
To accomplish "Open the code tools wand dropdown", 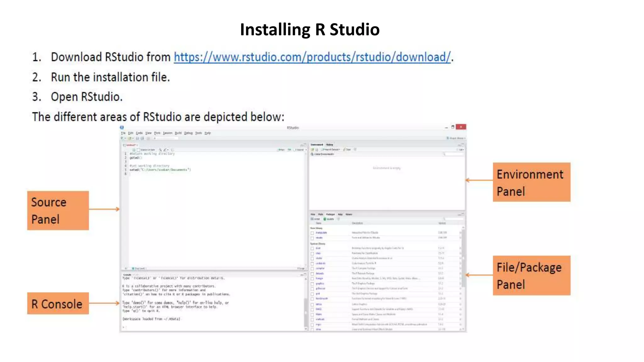I will point(166,150).
